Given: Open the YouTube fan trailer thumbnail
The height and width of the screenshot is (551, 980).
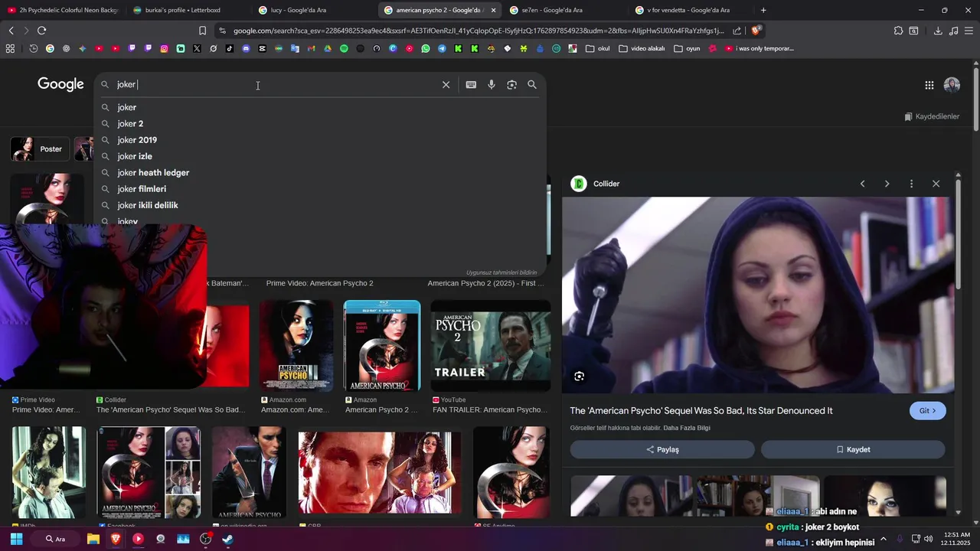Looking at the screenshot, I should [x=491, y=346].
